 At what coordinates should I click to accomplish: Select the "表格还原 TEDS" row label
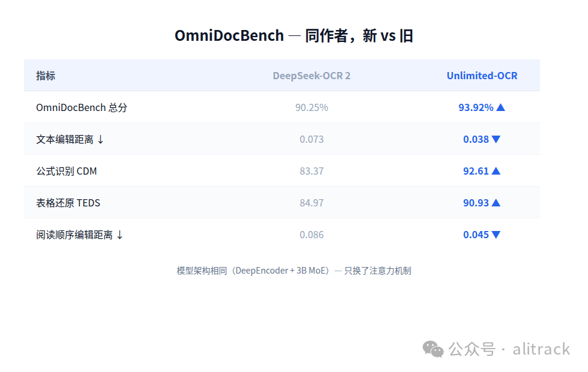68,203
